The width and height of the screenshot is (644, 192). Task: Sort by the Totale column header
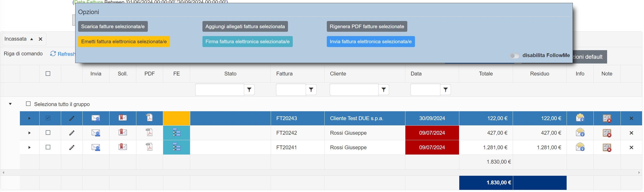[486, 74]
